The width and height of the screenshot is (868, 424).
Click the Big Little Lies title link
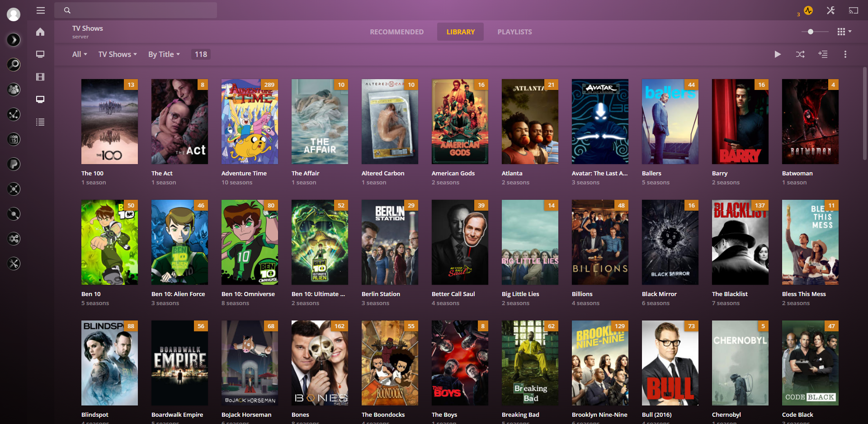pyautogui.click(x=520, y=294)
